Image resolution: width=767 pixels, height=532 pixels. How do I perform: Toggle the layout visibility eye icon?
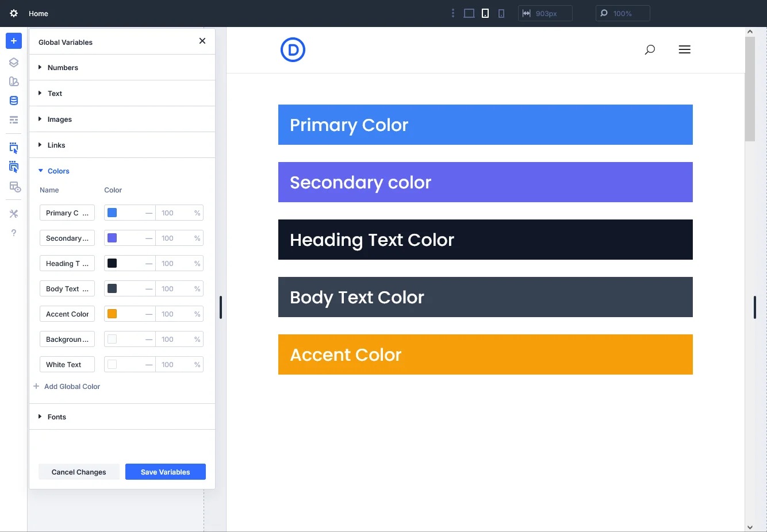coord(15,187)
